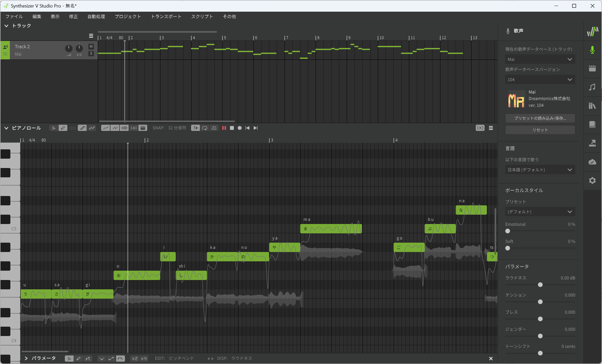The image size is (602, 364).
Task: Select the pointer tool in piano roll toolbar
Action: (53, 128)
